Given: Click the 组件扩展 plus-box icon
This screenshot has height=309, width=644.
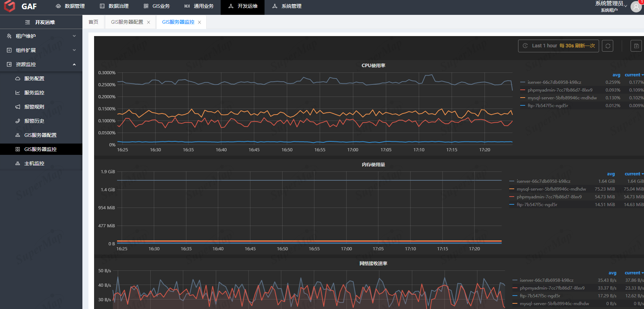Looking at the screenshot, I should coord(9,50).
